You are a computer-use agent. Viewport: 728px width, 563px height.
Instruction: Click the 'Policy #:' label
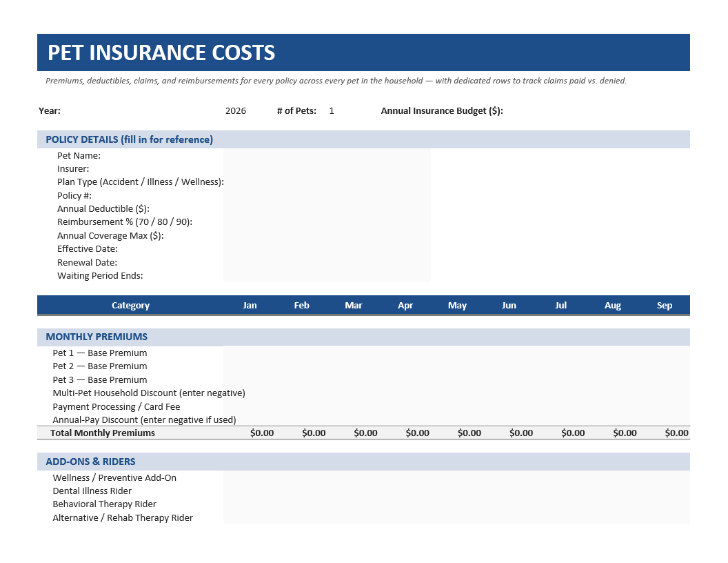[74, 195]
